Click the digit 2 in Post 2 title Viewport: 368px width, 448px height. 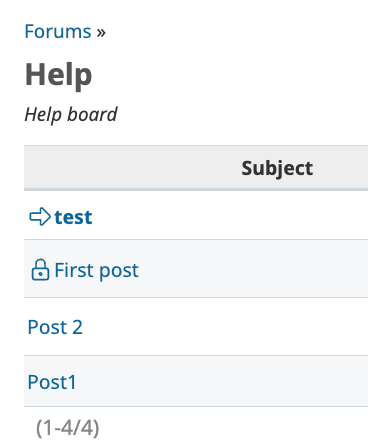77,327
